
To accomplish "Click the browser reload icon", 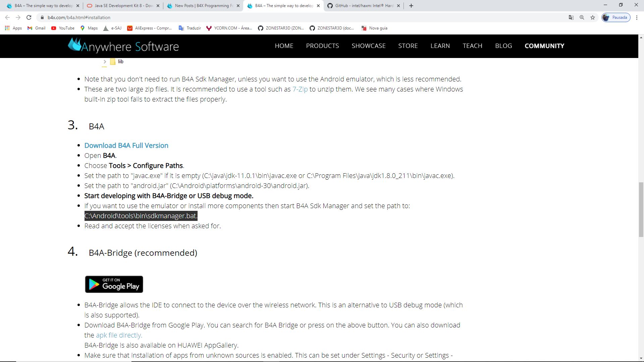I will click(x=29, y=17).
